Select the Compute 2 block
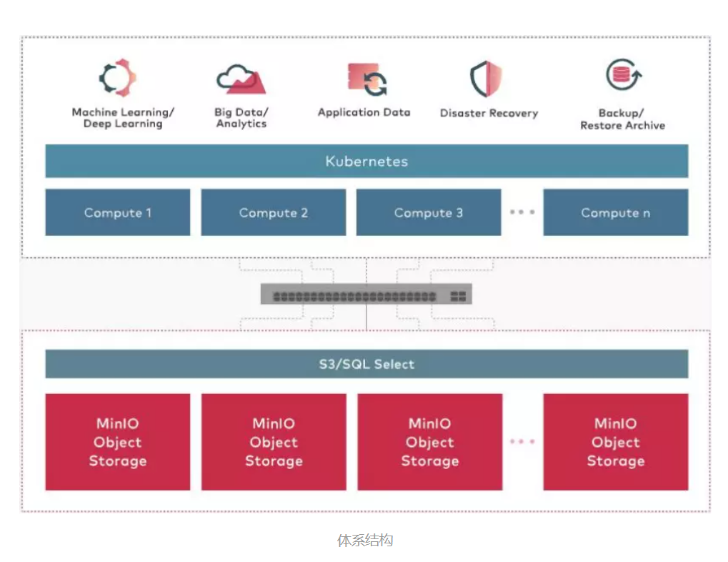728x562 pixels. (273, 212)
